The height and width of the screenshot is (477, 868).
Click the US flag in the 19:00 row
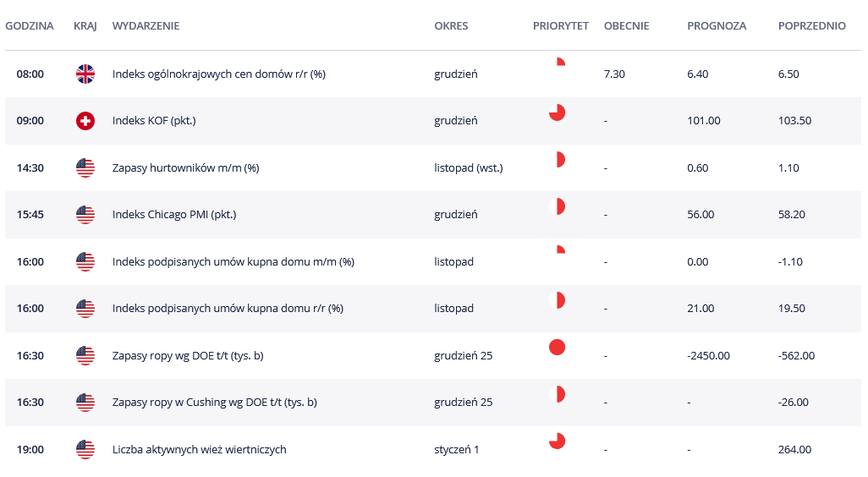(x=85, y=449)
